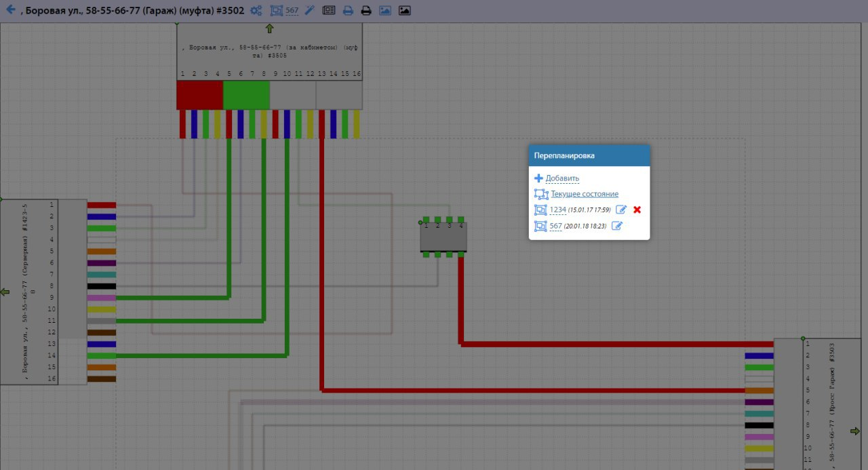Click the 567 replanning link in header
This screenshot has width=868, height=470.
292,11
